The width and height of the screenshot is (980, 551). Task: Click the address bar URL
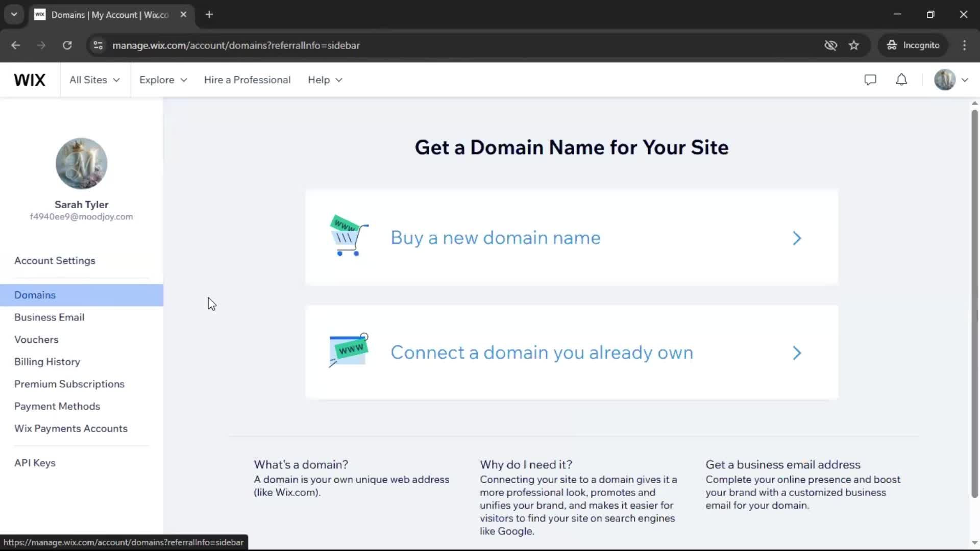pyautogui.click(x=236, y=45)
